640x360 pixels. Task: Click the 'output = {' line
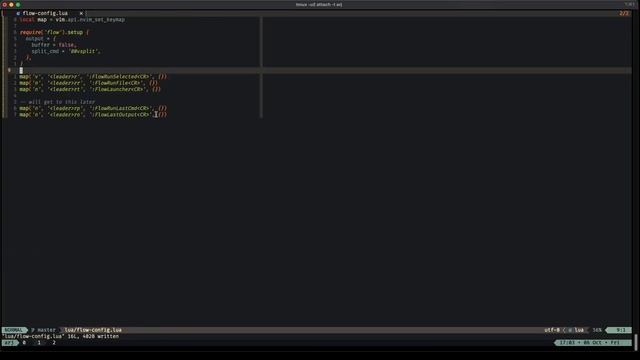click(x=40, y=38)
